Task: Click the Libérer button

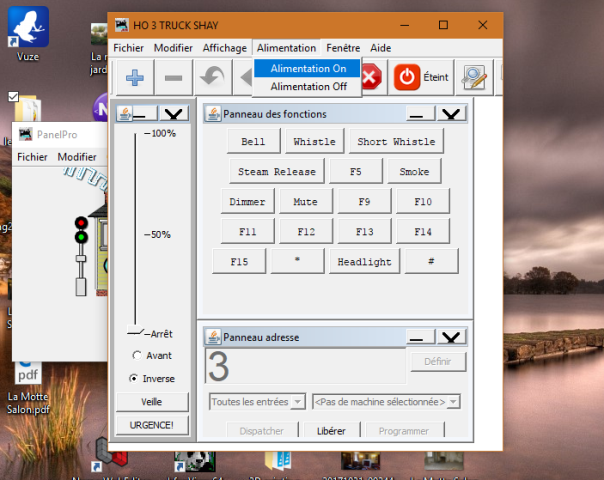Action: [330, 431]
